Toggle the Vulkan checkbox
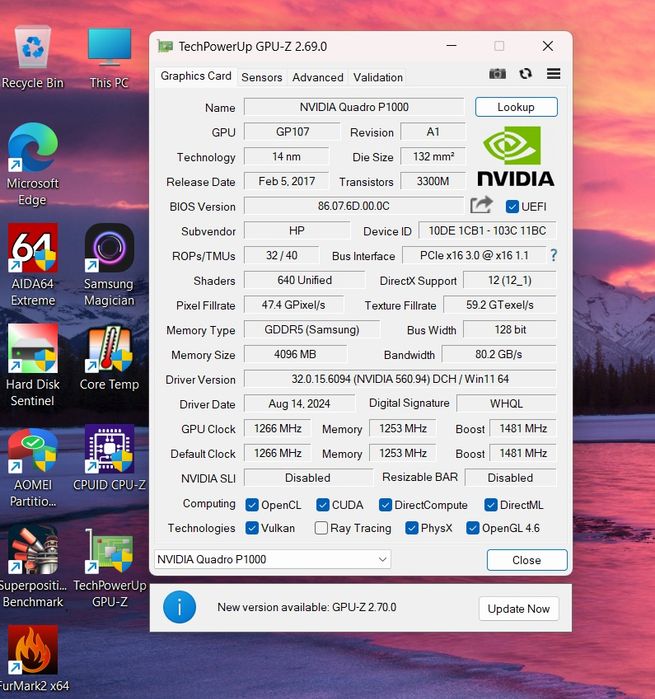This screenshot has height=699, width=655. click(252, 528)
